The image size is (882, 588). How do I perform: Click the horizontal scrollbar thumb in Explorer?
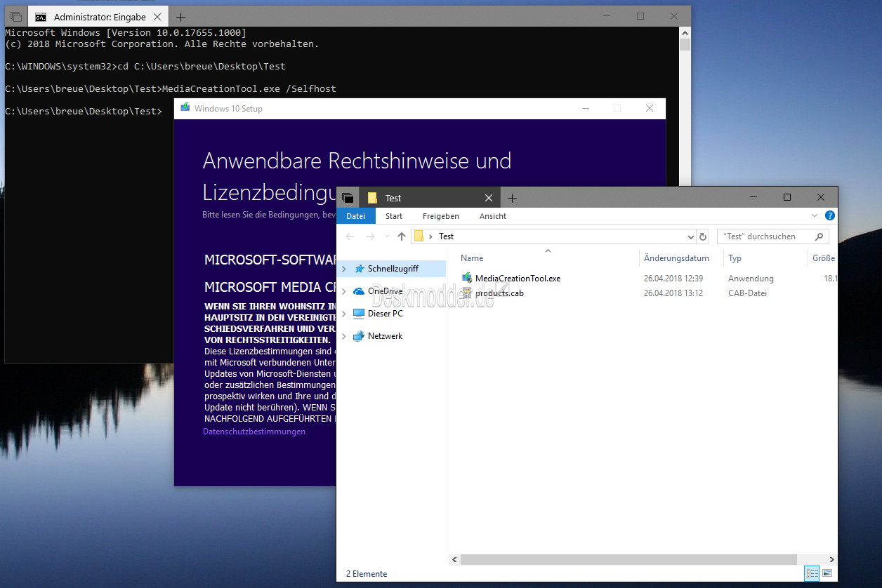629,559
